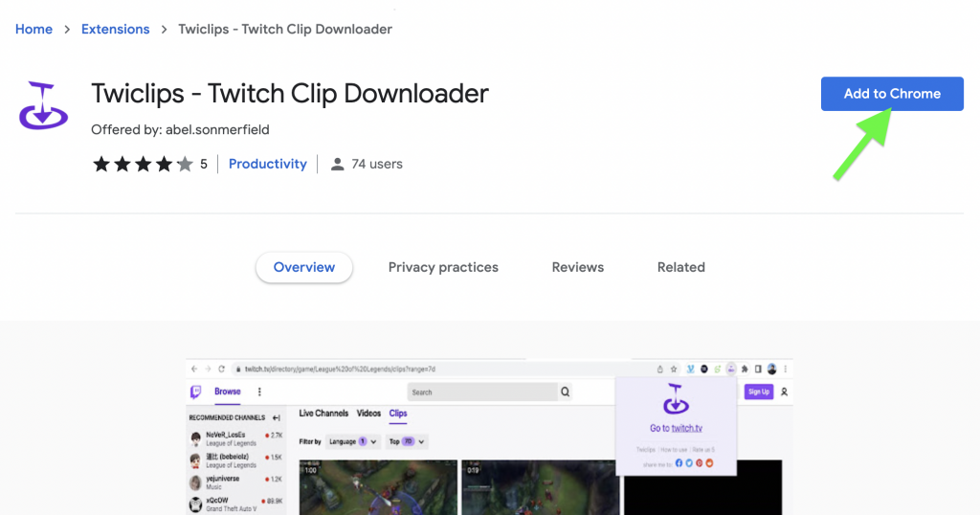The width and height of the screenshot is (980, 515).
Task: Click the Twitch Search field in the preview
Action: [482, 392]
